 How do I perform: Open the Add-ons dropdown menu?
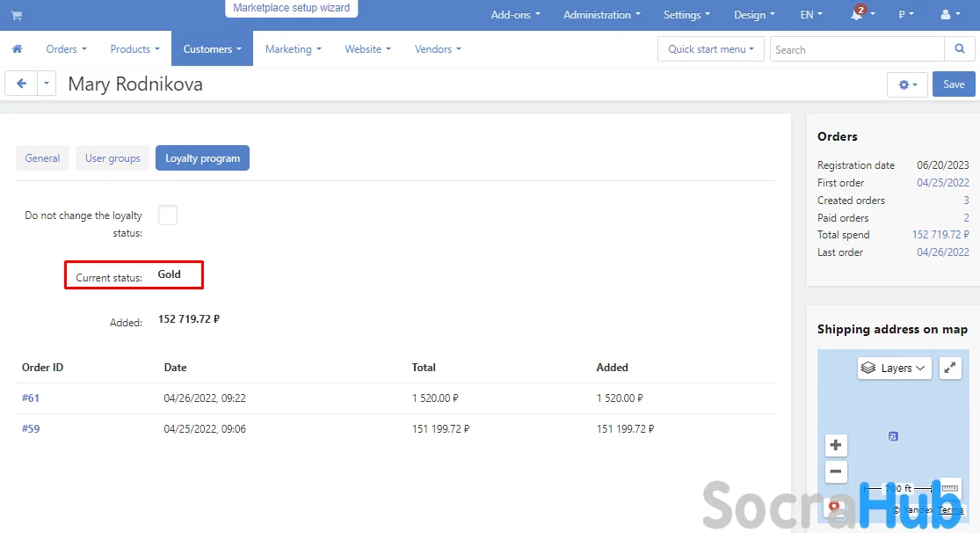coord(515,15)
